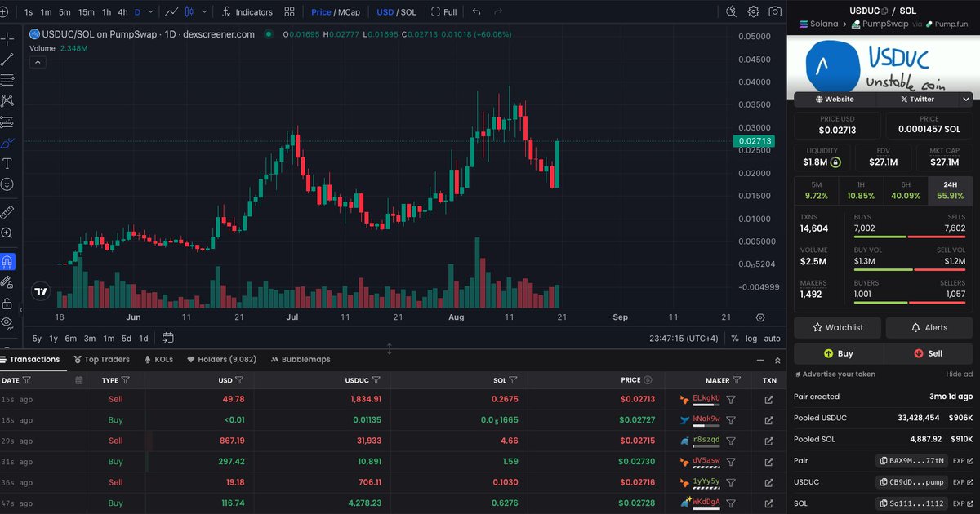This screenshot has width=980, height=514.
Task: Activate the zoom in tool
Action: tap(7, 233)
